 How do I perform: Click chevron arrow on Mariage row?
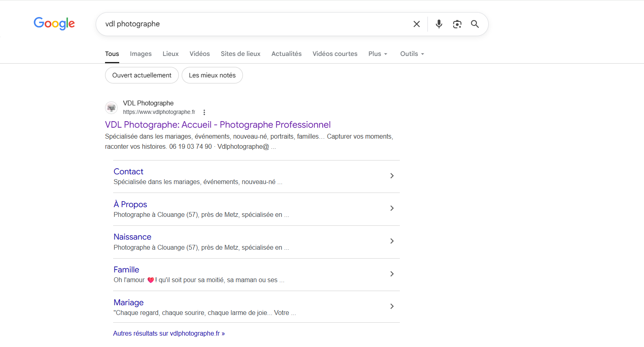point(392,306)
